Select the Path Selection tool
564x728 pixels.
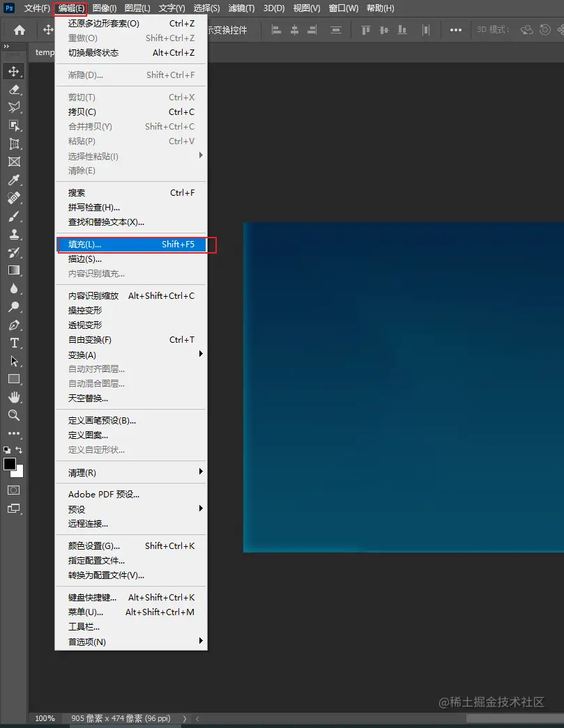(x=14, y=362)
